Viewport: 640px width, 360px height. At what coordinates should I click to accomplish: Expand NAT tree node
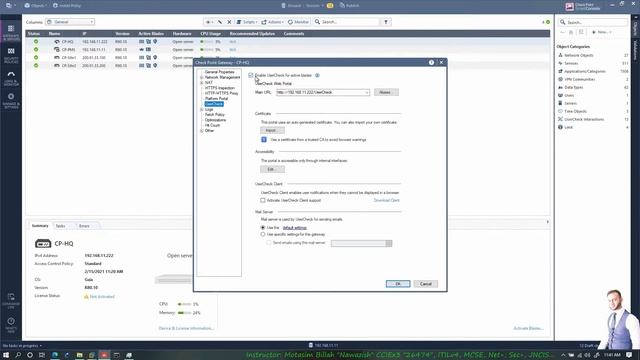202,83
